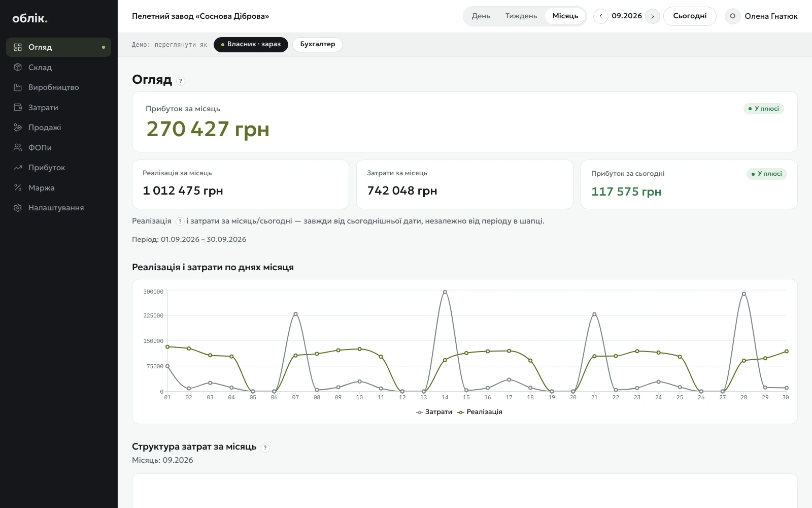Select the Місяць period view

pos(565,16)
